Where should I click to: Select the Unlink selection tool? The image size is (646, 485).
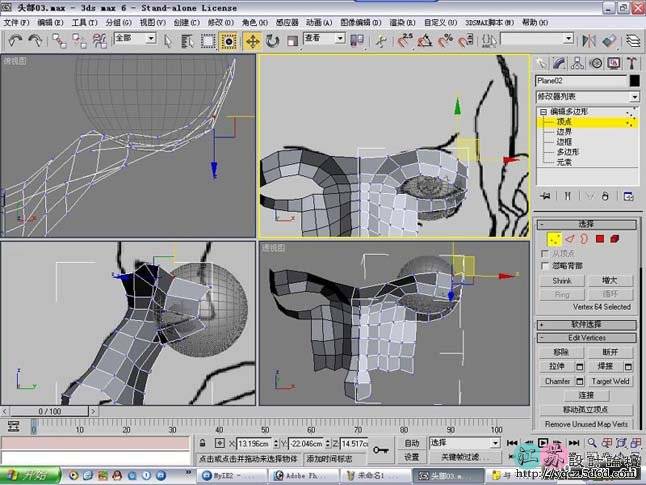(80, 41)
